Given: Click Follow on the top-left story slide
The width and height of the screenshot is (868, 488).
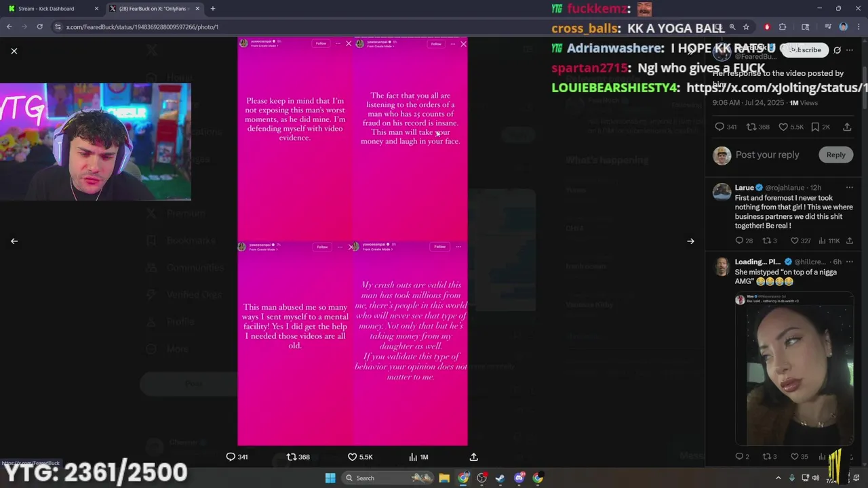Looking at the screenshot, I should tap(321, 43).
